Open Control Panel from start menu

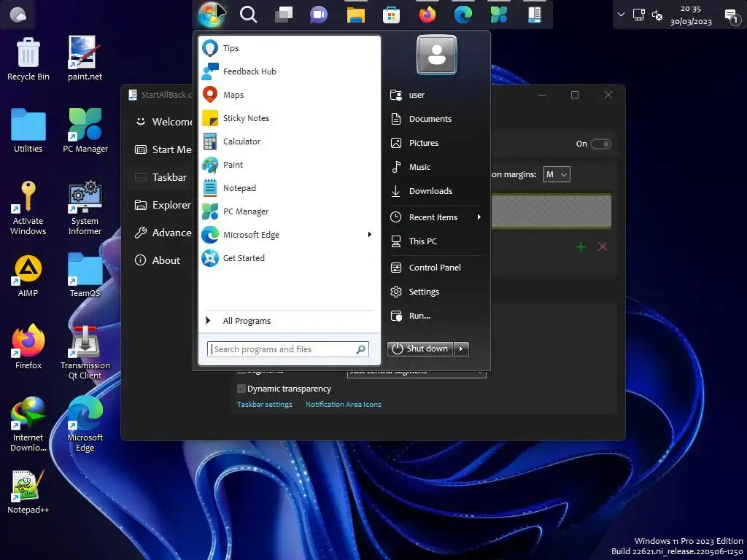(x=435, y=268)
